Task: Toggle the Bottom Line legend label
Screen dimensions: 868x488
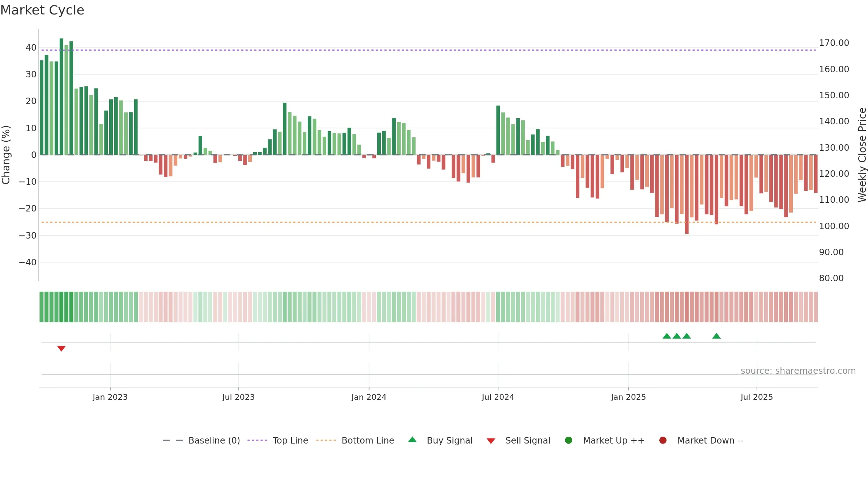Action: (368, 440)
